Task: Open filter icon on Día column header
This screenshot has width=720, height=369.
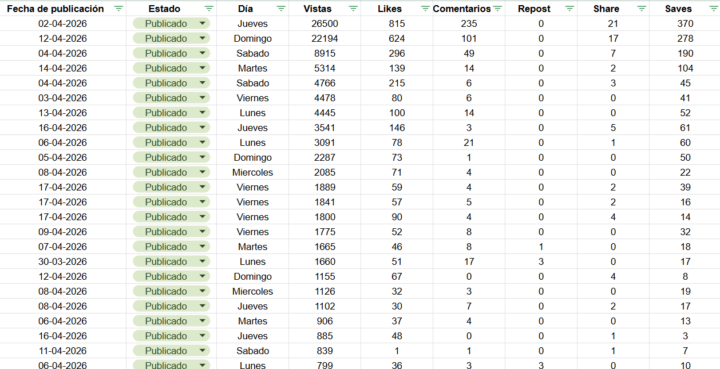Action: point(281,9)
